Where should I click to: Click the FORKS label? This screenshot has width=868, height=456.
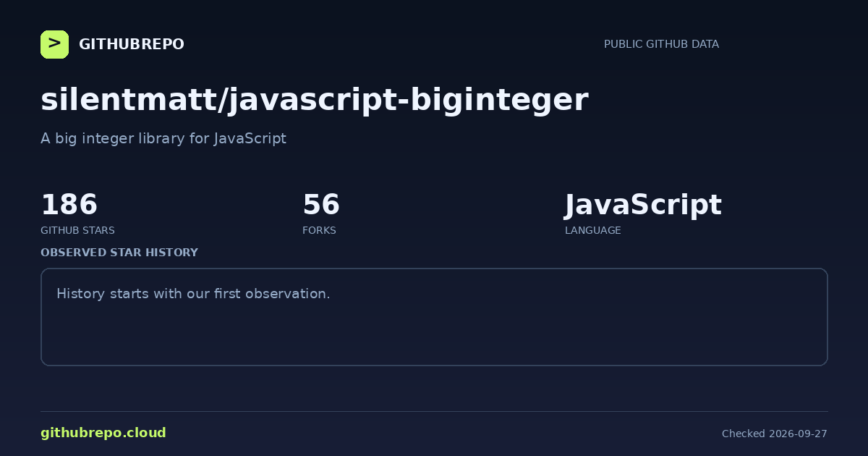tap(319, 230)
